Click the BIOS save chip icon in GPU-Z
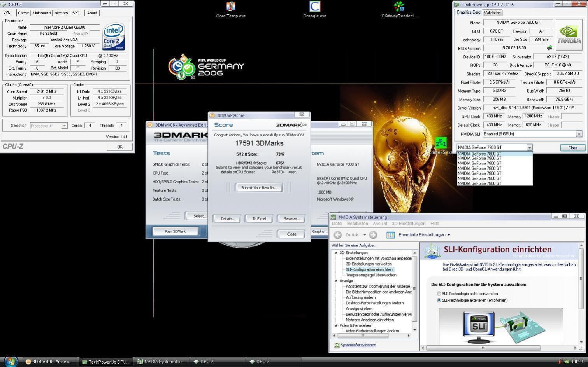588x367 pixels. click(549, 48)
